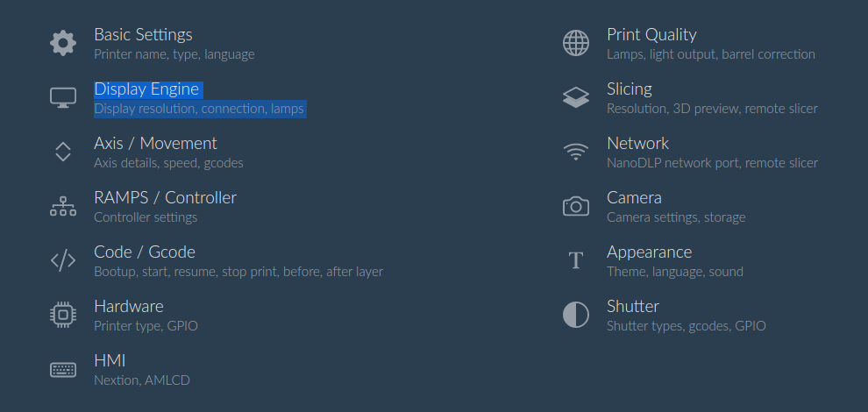Click the Print Quality globe icon
Viewport: 868px width, 412px height.
(576, 43)
